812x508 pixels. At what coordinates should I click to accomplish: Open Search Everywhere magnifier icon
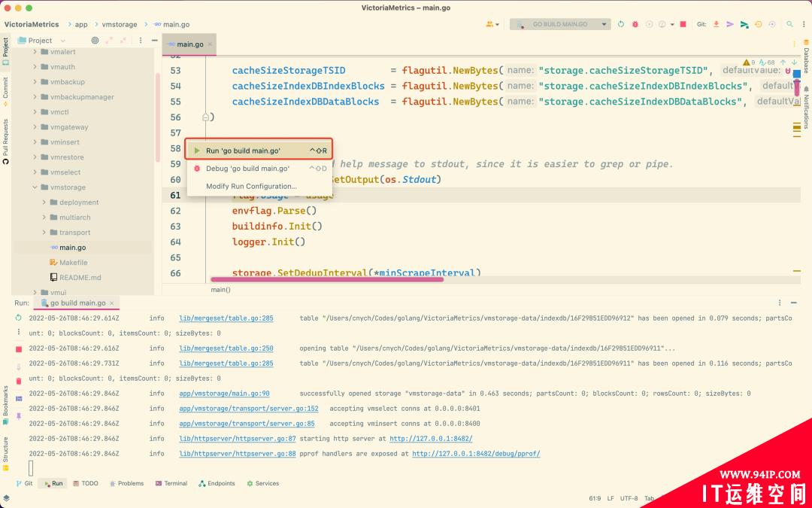click(x=789, y=24)
